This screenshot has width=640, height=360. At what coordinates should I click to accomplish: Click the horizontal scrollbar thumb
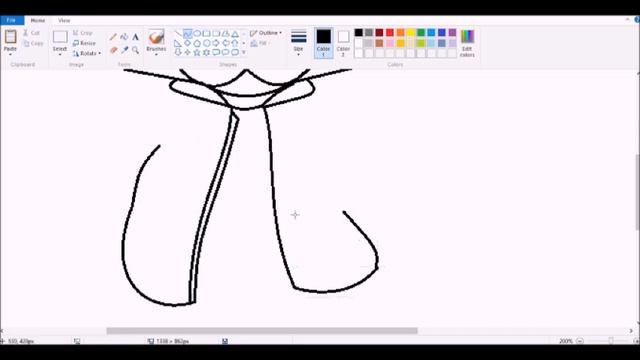click(262, 331)
